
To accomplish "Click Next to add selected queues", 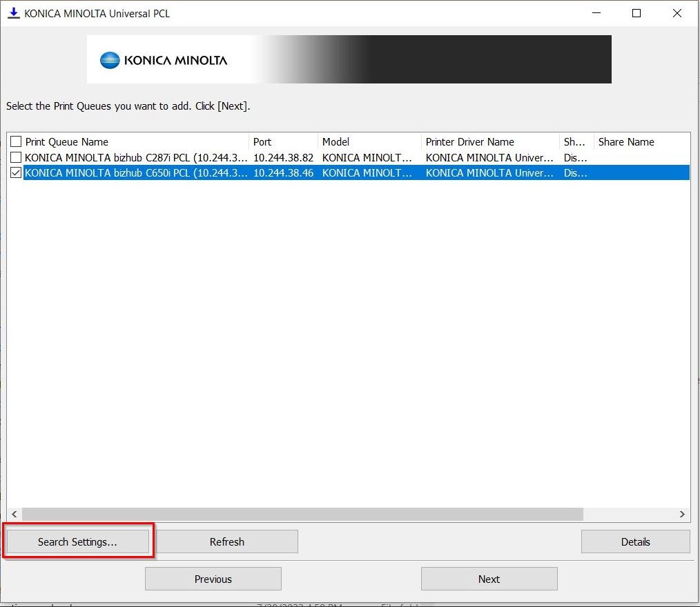I will point(489,579).
